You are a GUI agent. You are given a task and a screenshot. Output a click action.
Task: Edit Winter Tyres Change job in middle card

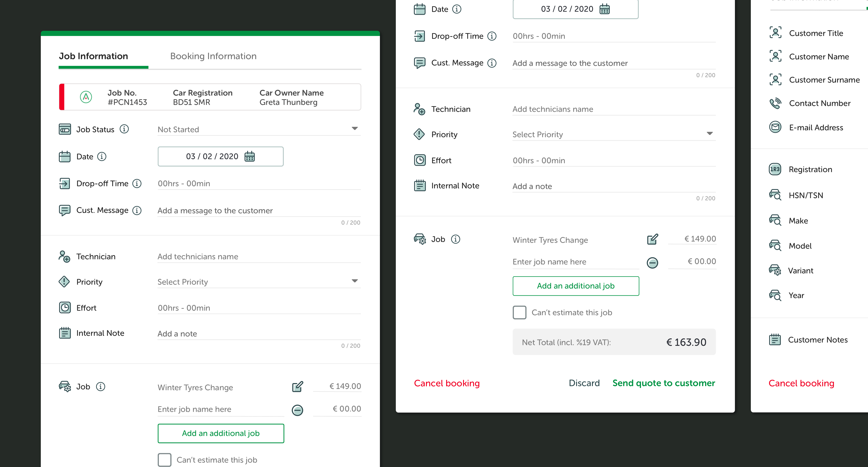(x=653, y=239)
